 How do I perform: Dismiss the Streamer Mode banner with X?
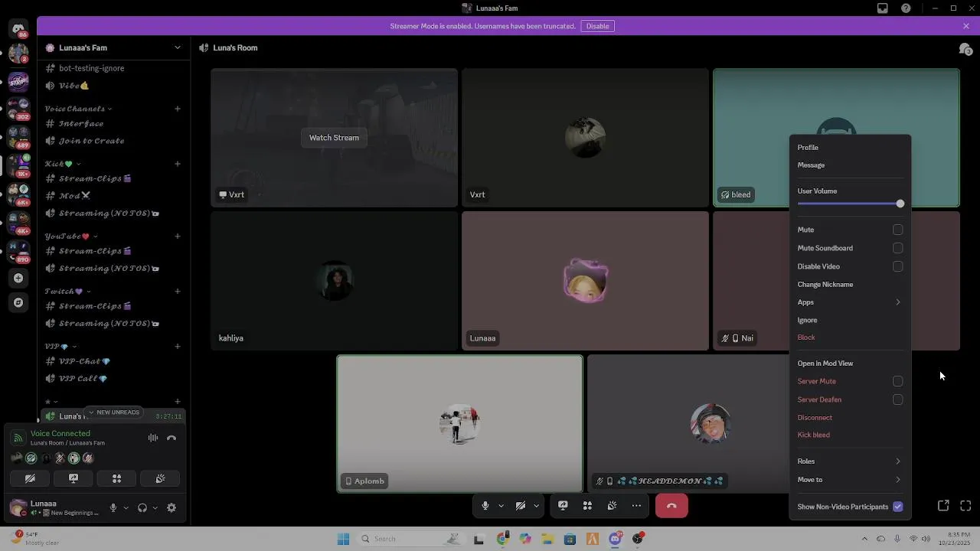[966, 26]
